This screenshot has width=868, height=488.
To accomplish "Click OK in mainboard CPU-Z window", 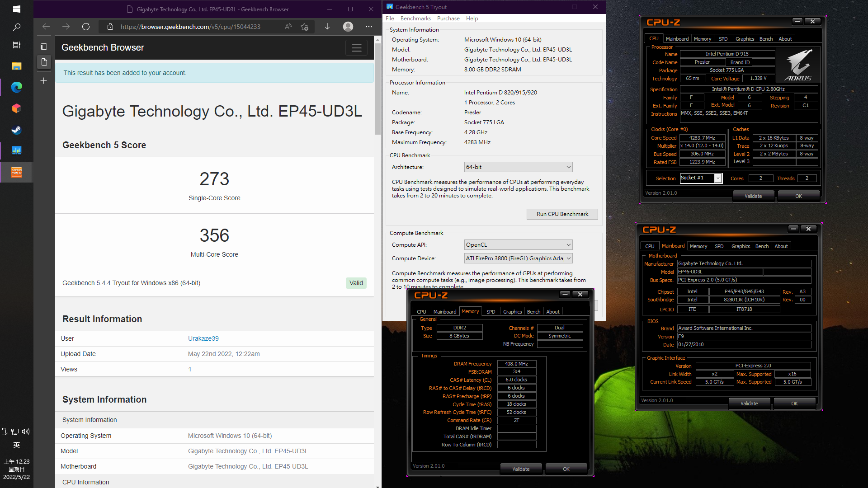I will click(794, 404).
